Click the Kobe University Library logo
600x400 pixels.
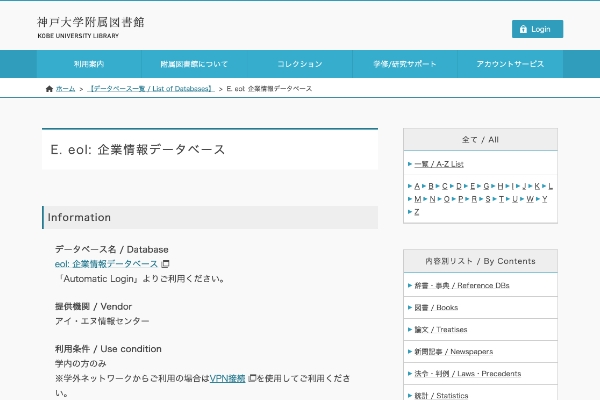(91, 27)
